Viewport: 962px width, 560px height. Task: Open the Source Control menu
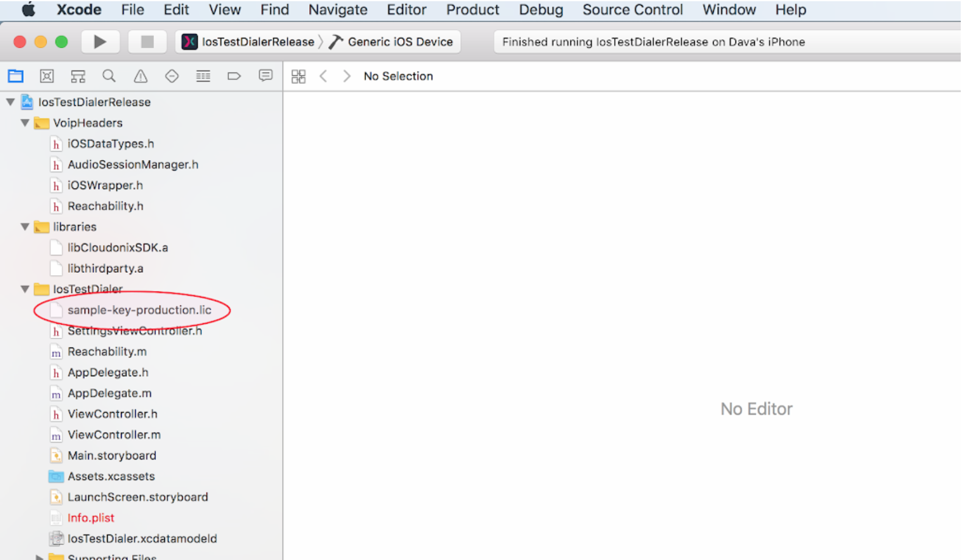tap(632, 10)
